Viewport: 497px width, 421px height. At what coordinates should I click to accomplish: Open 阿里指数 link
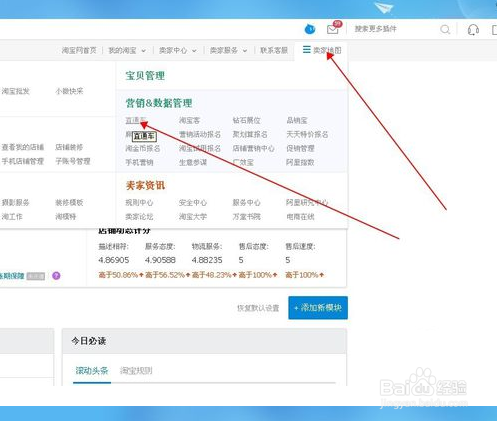click(x=300, y=162)
